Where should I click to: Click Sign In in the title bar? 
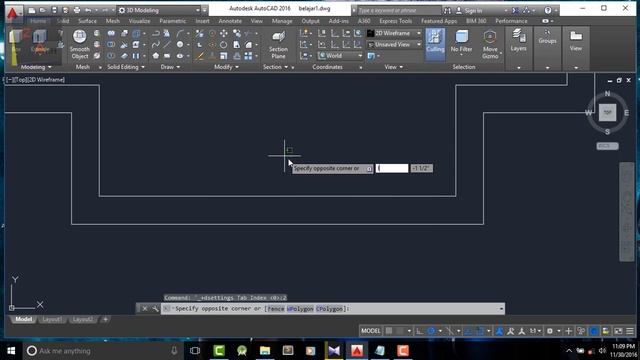point(473,10)
